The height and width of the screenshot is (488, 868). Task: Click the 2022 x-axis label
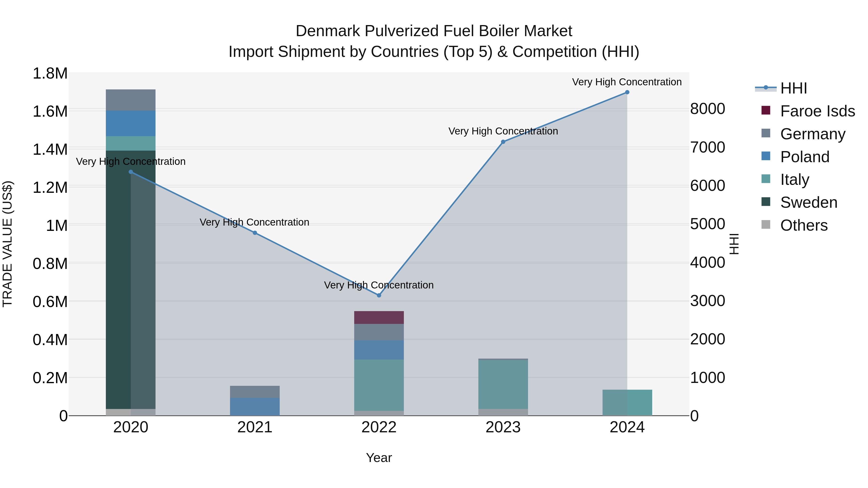pyautogui.click(x=379, y=427)
